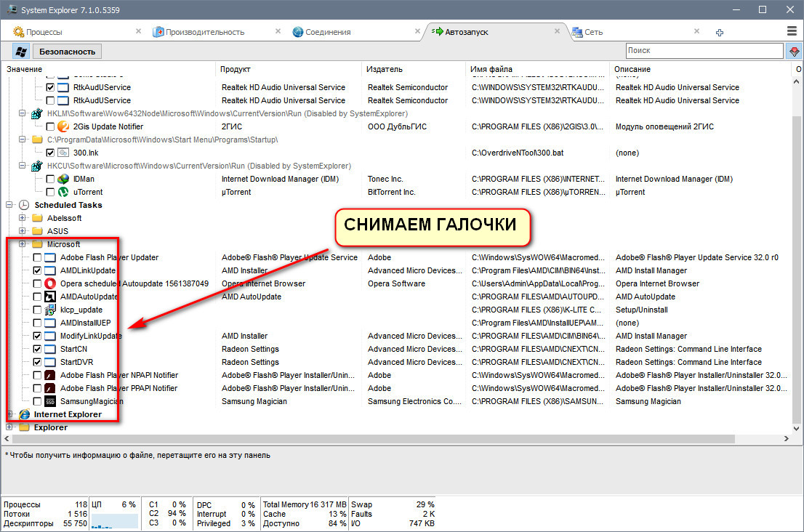Image resolution: width=804 pixels, height=532 pixels.
Task: Collapse the HKLM Wow6432Node Run key
Action: 22,114
